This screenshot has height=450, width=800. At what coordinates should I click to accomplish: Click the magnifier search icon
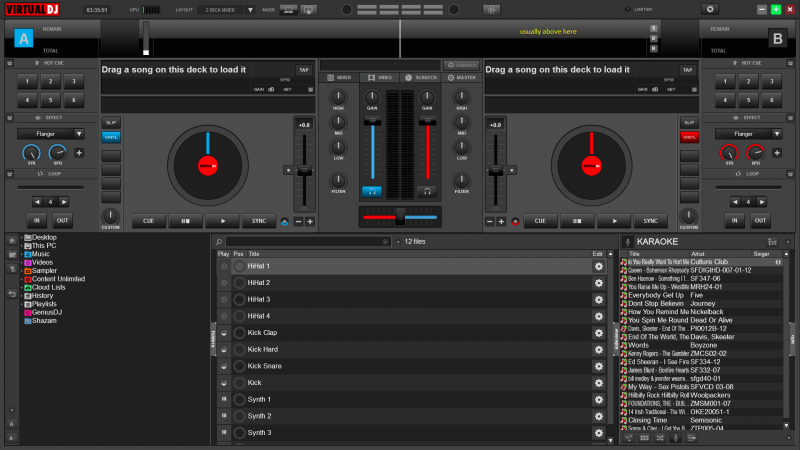coord(219,242)
